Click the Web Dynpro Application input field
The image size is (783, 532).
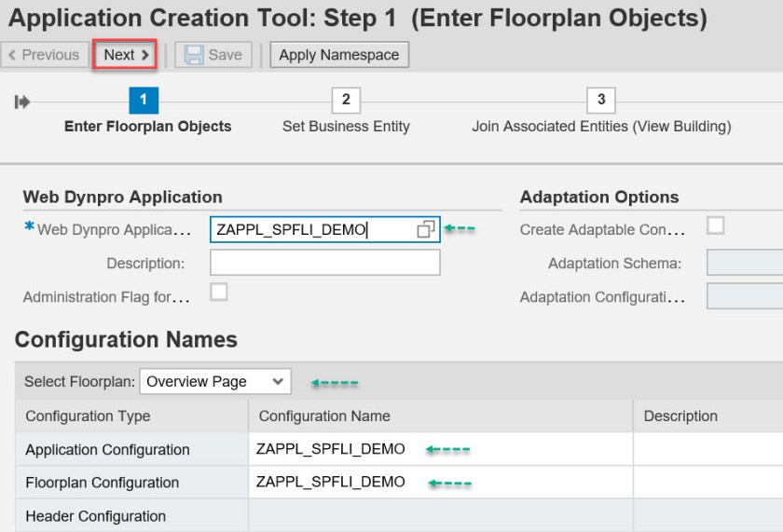coord(312,229)
